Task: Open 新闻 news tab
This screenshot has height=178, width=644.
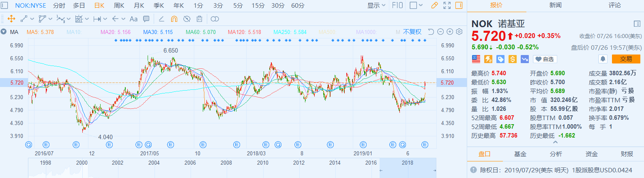Action: (x=556, y=5)
